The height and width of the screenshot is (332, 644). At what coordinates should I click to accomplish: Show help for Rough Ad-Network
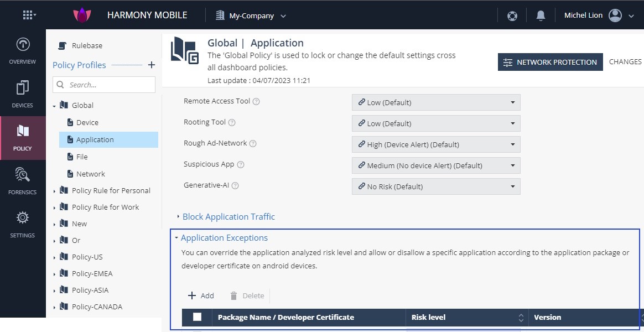(253, 143)
